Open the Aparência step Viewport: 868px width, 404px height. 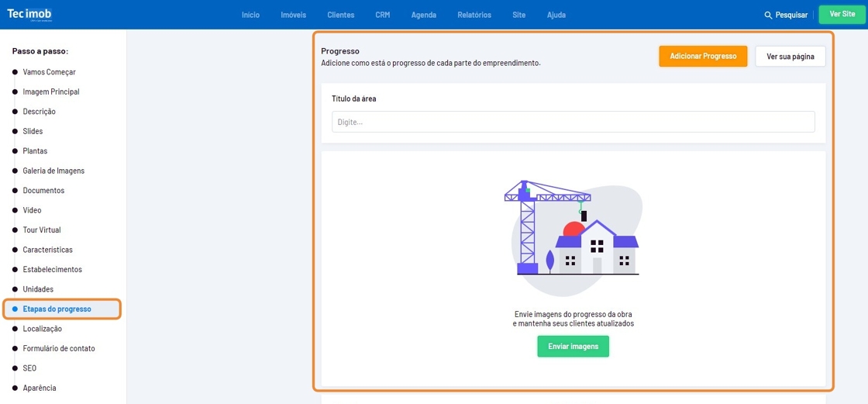click(x=40, y=388)
